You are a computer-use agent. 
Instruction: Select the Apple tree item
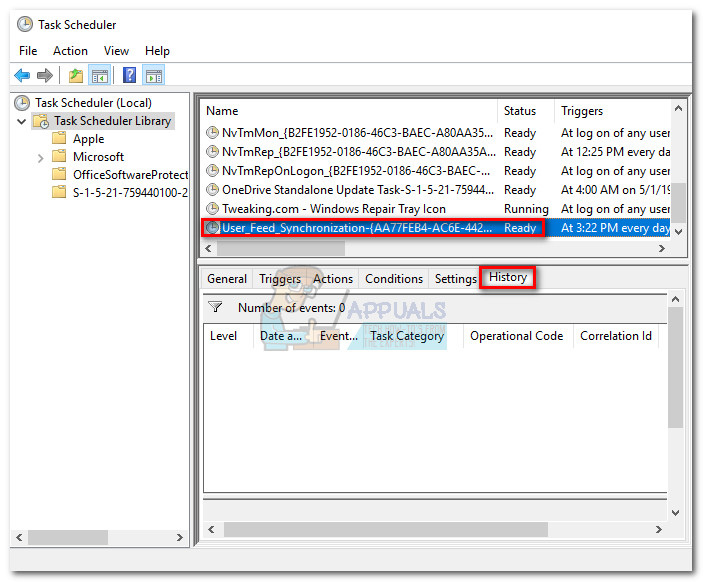point(88,139)
